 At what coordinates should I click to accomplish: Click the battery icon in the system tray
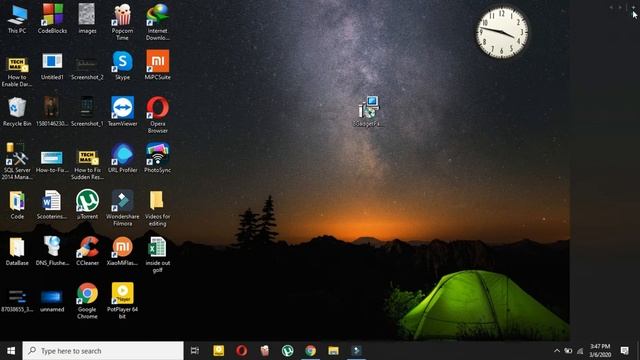pos(568,351)
